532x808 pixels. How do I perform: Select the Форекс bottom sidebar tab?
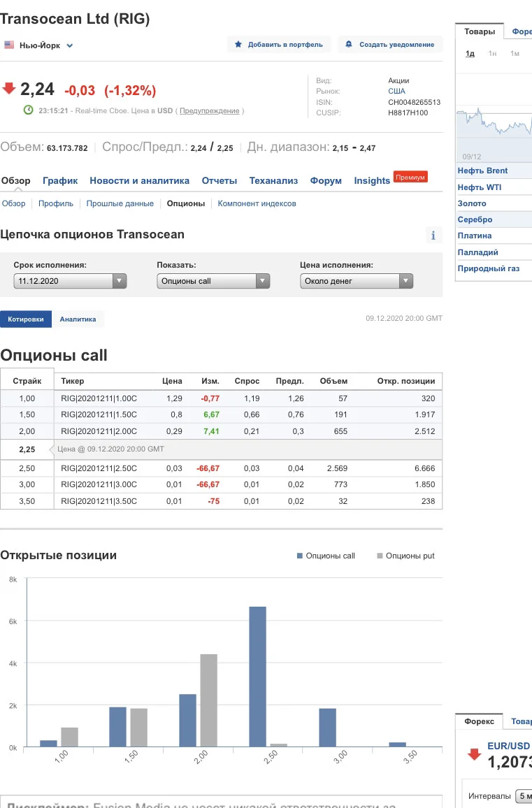pos(479,721)
